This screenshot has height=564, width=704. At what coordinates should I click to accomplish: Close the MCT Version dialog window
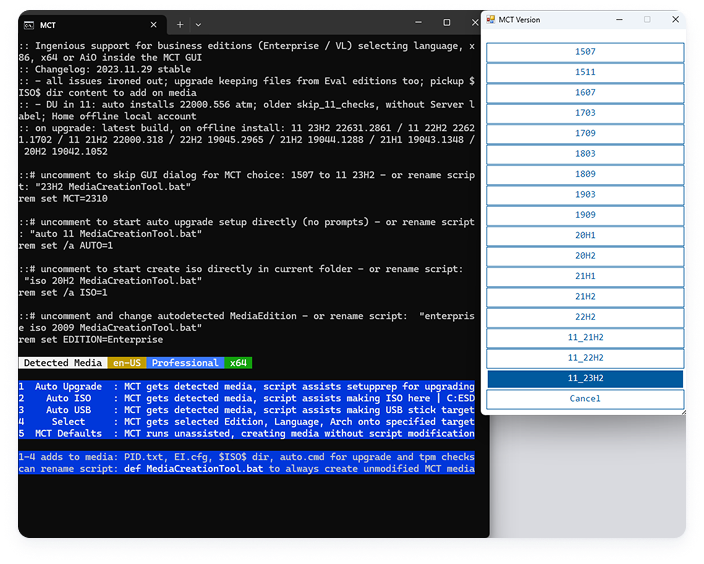tap(675, 19)
